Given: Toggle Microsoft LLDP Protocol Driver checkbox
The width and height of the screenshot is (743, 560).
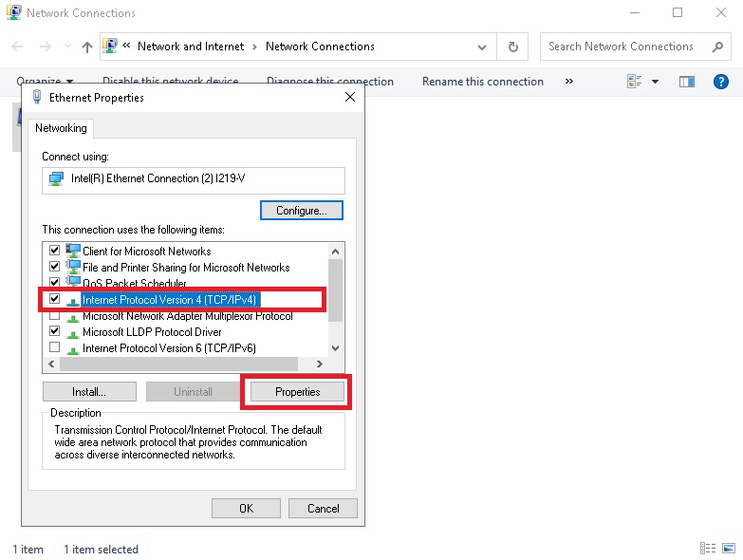Looking at the screenshot, I should pyautogui.click(x=55, y=331).
